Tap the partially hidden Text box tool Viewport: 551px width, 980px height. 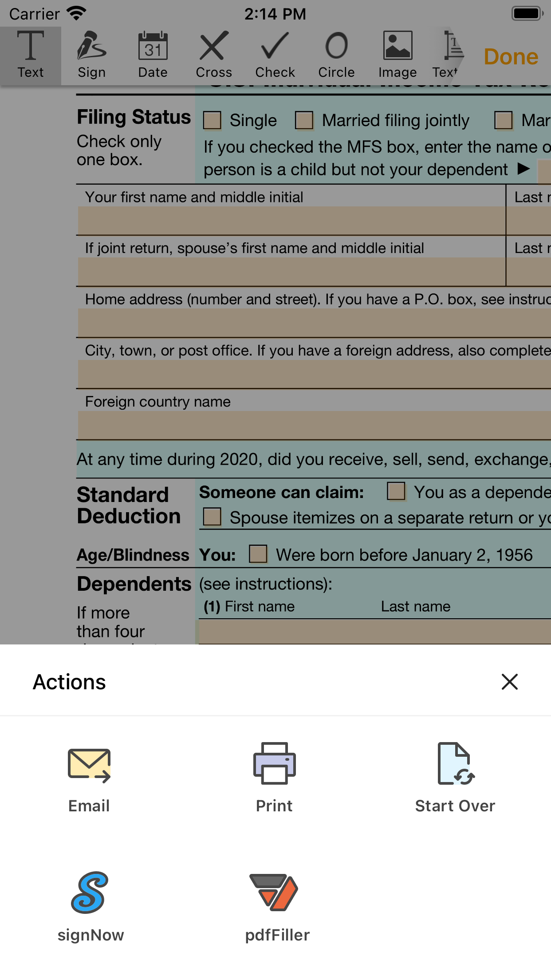tap(447, 55)
